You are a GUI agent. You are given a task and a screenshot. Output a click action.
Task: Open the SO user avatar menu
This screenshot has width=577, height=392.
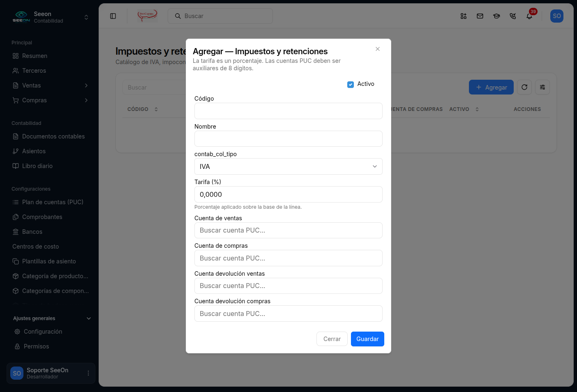pos(557,16)
